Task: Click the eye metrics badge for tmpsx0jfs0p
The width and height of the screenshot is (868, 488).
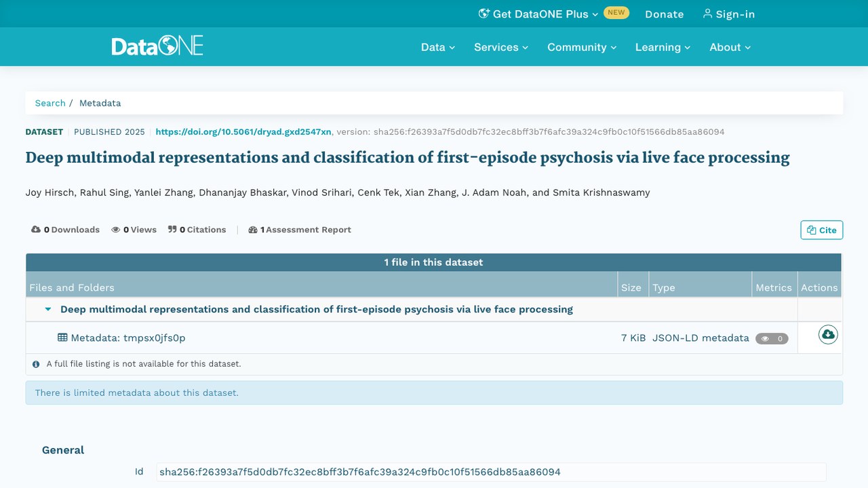Action: click(772, 338)
